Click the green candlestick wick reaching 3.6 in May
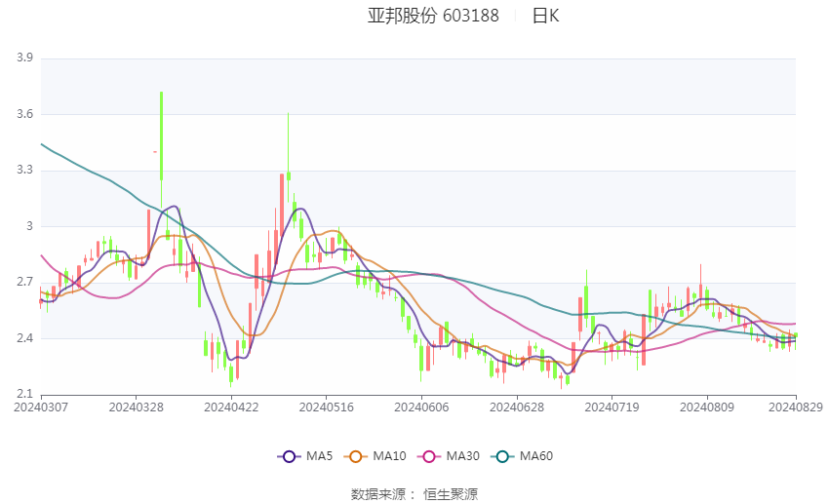The image size is (829, 504). tap(288, 157)
